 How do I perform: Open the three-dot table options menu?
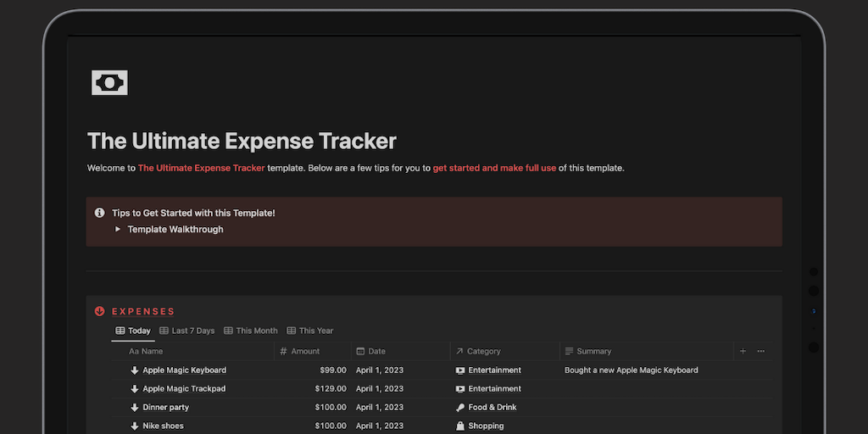pos(760,351)
